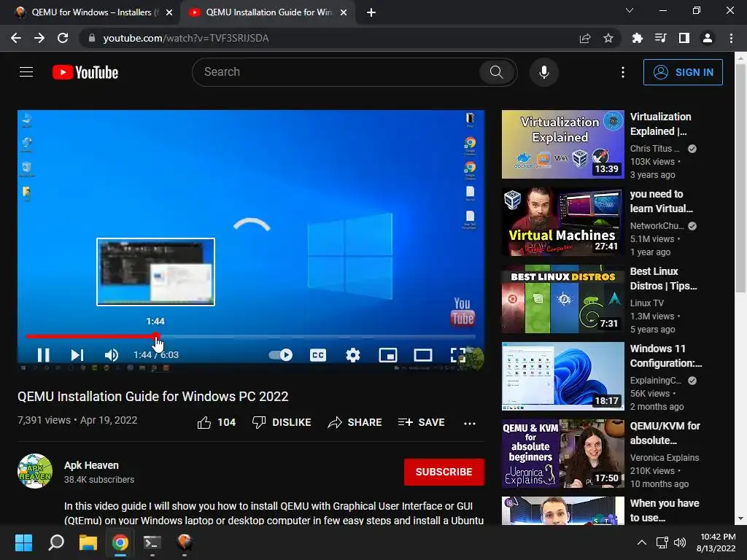
Task: Save video to a playlist
Action: [x=421, y=422]
